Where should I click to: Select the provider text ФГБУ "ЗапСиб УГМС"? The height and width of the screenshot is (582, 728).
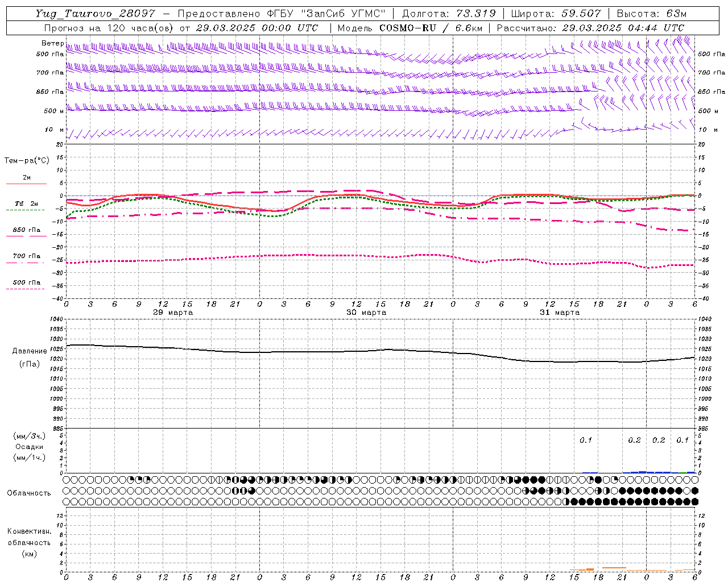[325, 14]
